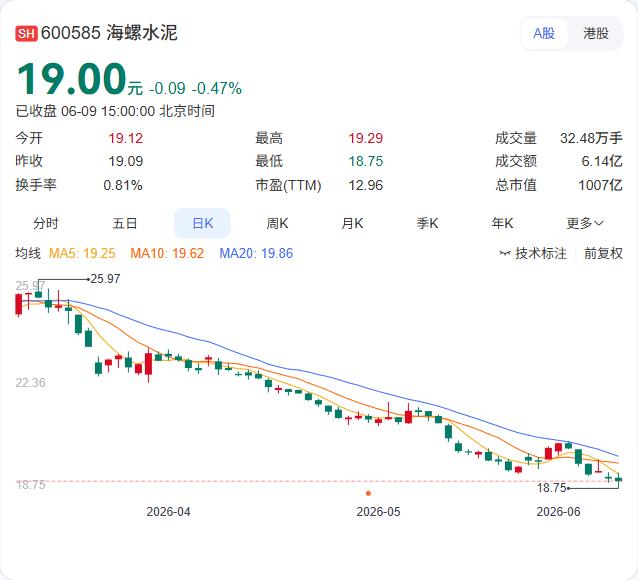638x580 pixels.
Task: Click the 昨收 value 19.09
Action: click(125, 161)
